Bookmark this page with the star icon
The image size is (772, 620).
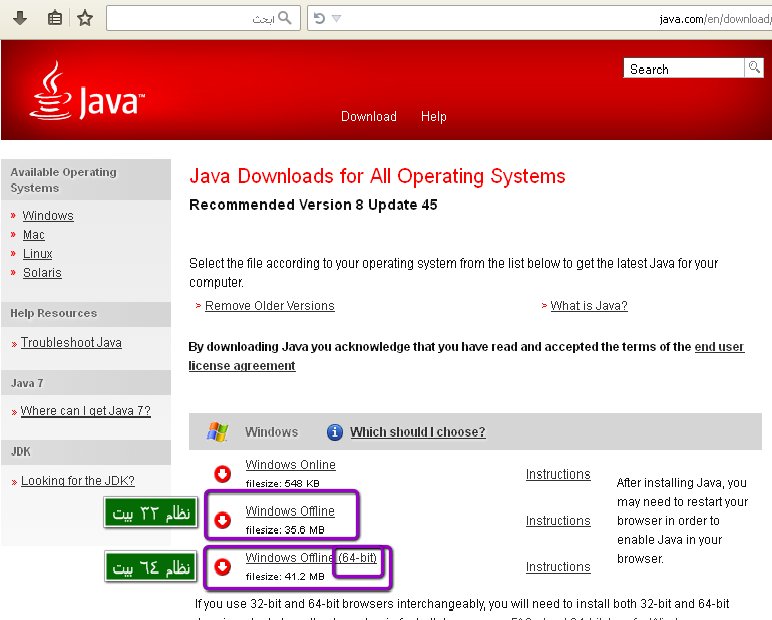click(x=85, y=19)
